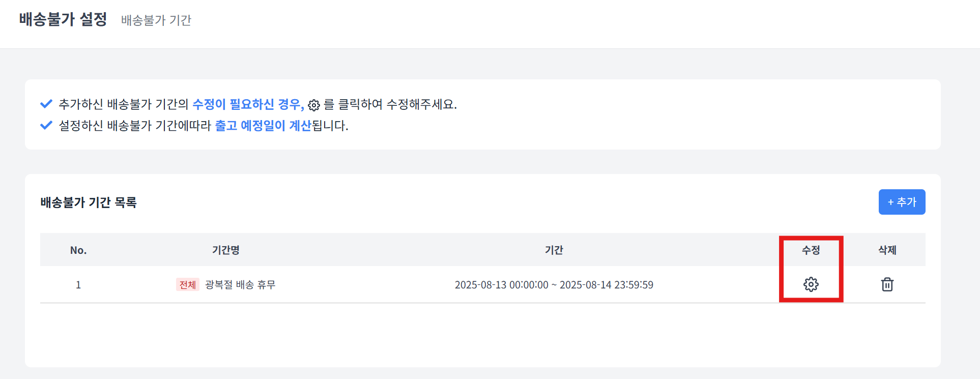Click the red 전체 tag badge

point(188,285)
